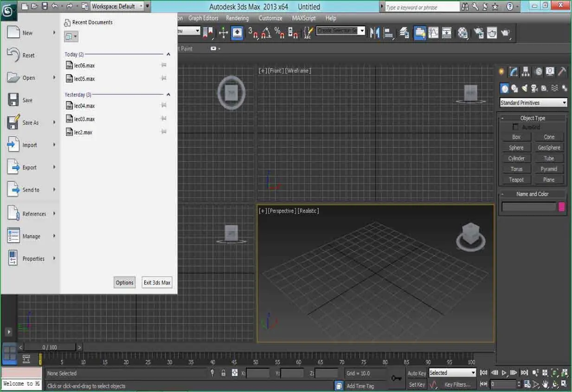Enable the AutoGrid checkbox
The width and height of the screenshot is (572, 392).
pyautogui.click(x=515, y=127)
